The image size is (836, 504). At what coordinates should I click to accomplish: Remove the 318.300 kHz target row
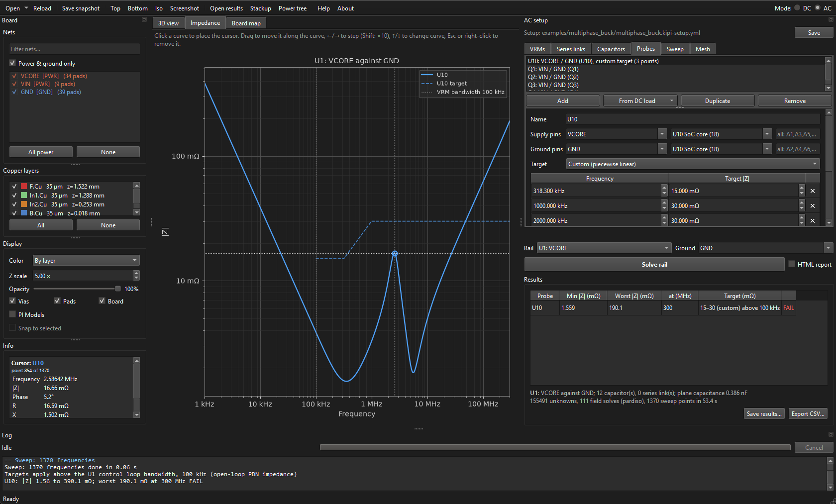click(812, 191)
